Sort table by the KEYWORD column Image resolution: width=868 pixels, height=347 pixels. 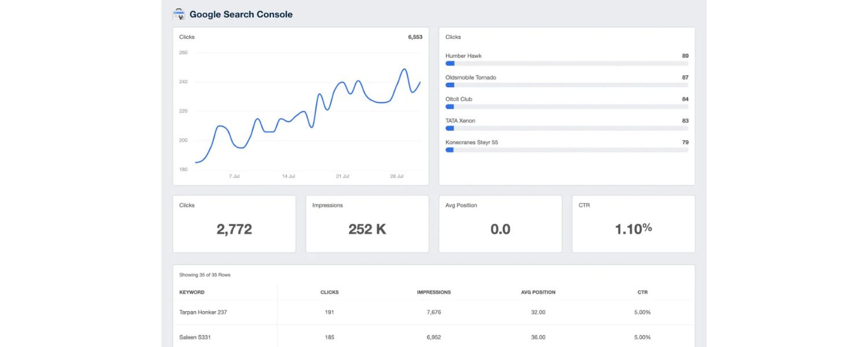(192, 292)
